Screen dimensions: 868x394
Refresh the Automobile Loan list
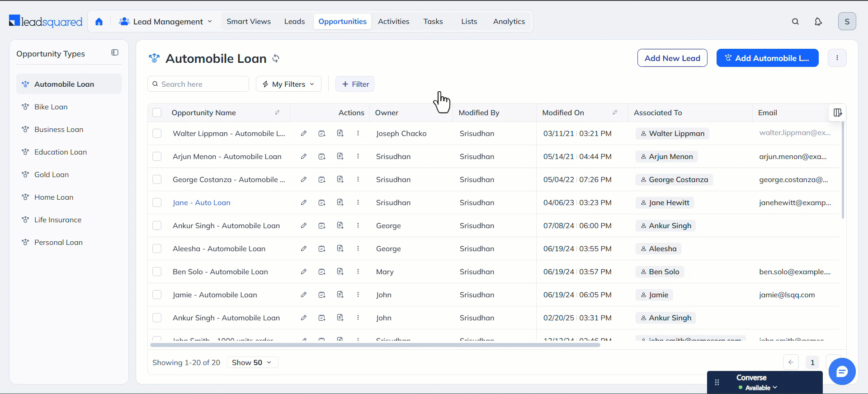click(x=276, y=59)
